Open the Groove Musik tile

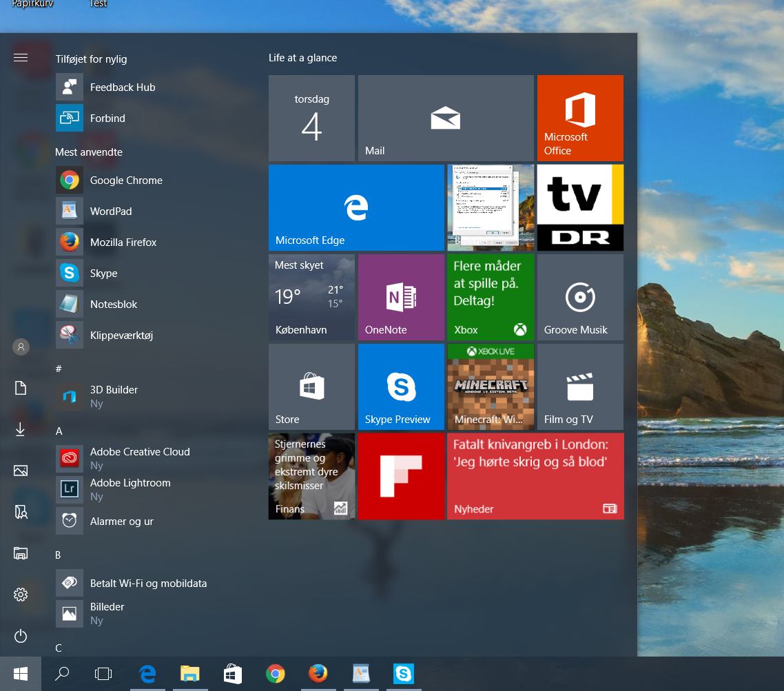coord(579,297)
